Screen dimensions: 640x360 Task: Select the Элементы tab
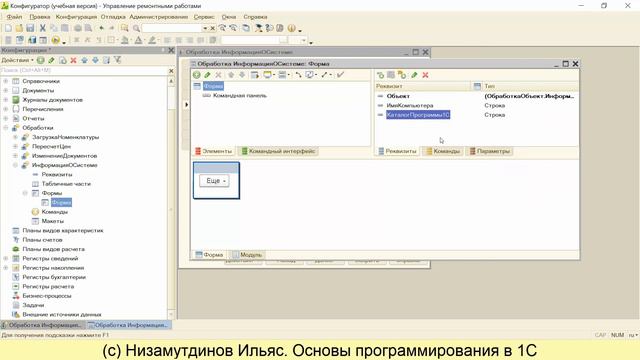tap(213, 151)
